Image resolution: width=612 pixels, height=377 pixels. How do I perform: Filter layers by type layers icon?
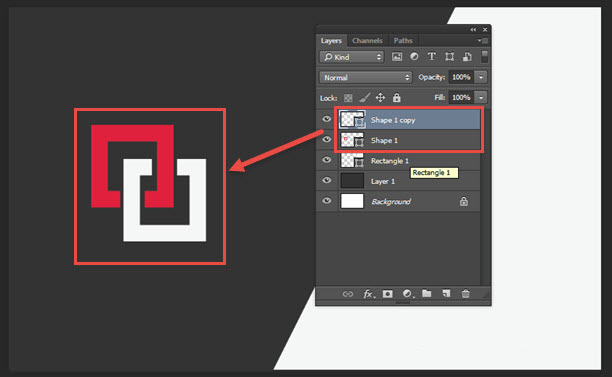point(432,57)
